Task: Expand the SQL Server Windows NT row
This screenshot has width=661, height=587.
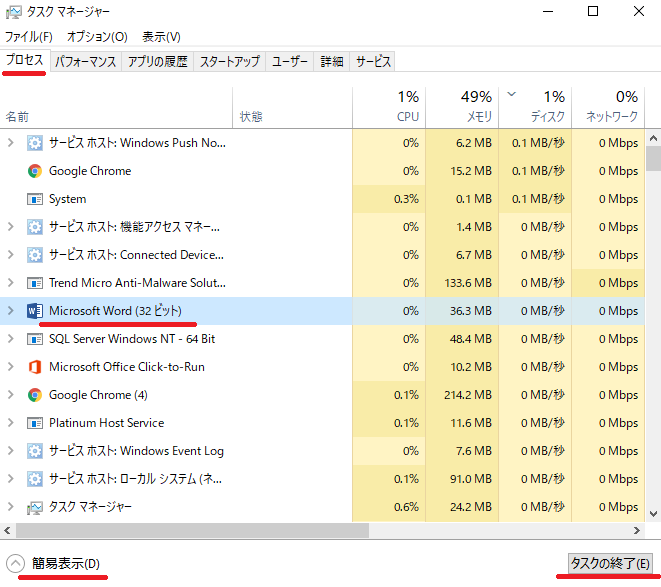Action: 11,339
